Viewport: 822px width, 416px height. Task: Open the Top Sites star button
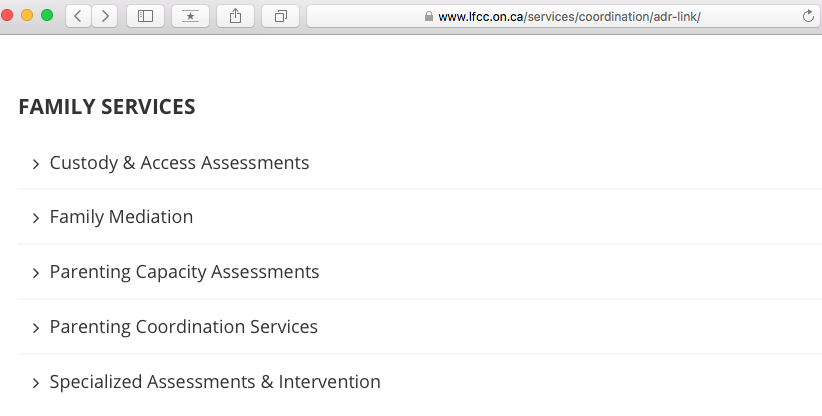tap(190, 16)
